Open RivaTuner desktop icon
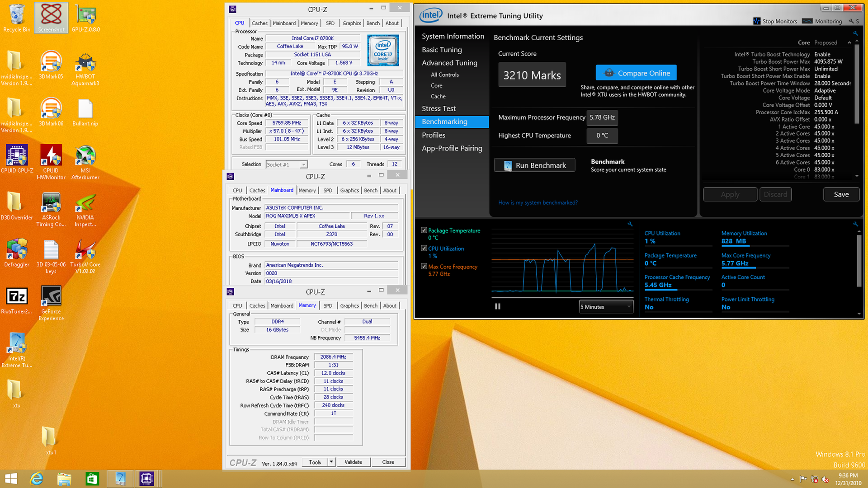Viewport: 868px width, 488px height. coord(17,300)
